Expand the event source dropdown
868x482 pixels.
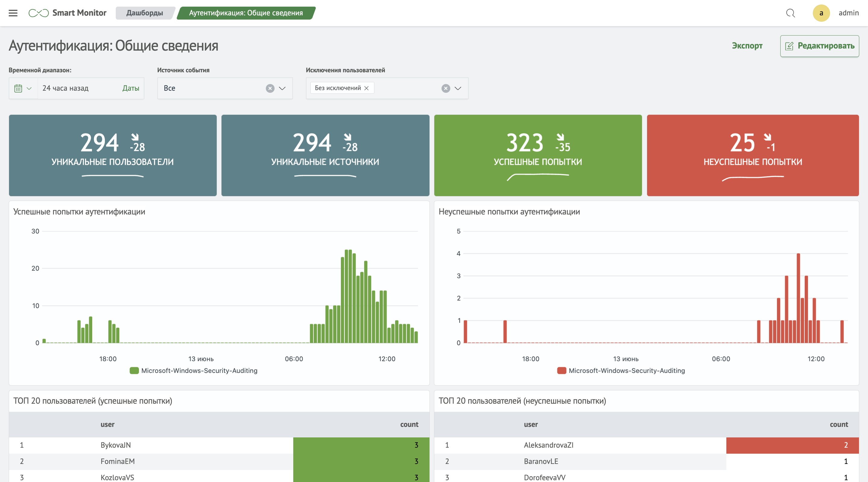282,88
